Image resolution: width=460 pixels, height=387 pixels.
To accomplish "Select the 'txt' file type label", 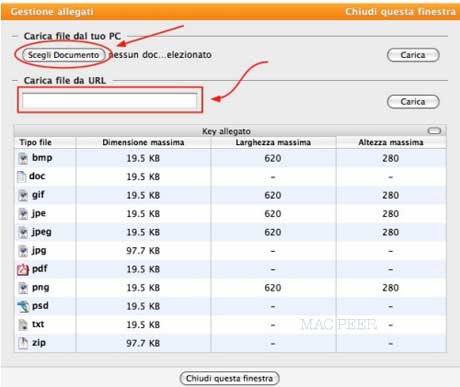I will [x=38, y=324].
